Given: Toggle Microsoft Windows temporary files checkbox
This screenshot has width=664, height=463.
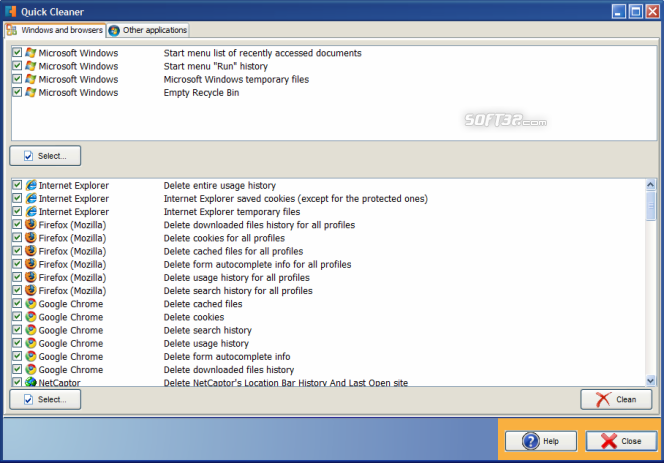Looking at the screenshot, I should 17,79.
